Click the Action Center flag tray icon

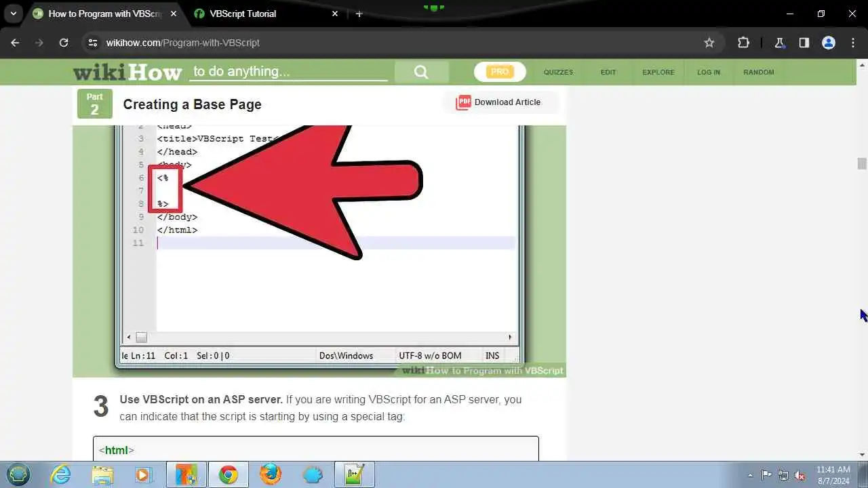click(x=766, y=475)
